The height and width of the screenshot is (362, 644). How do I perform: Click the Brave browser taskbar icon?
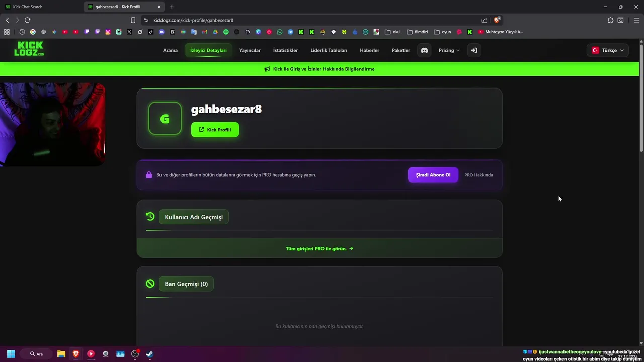click(76, 354)
